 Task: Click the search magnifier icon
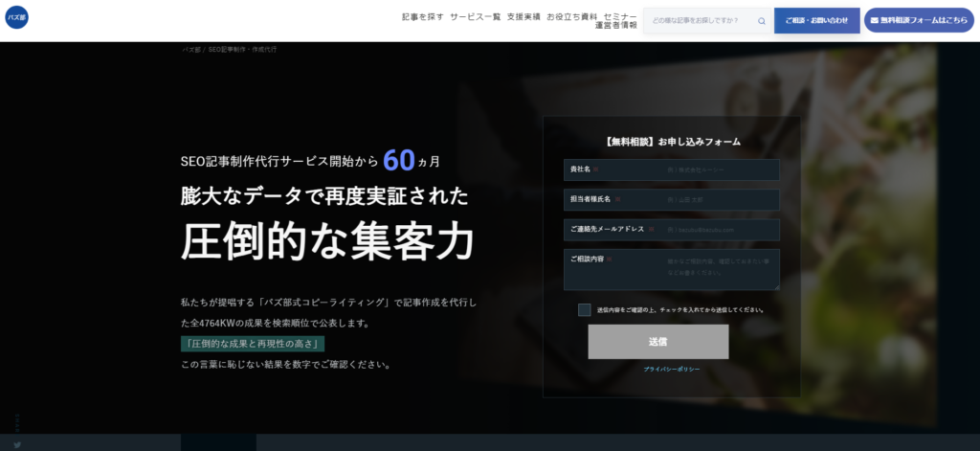pyautogui.click(x=761, y=21)
